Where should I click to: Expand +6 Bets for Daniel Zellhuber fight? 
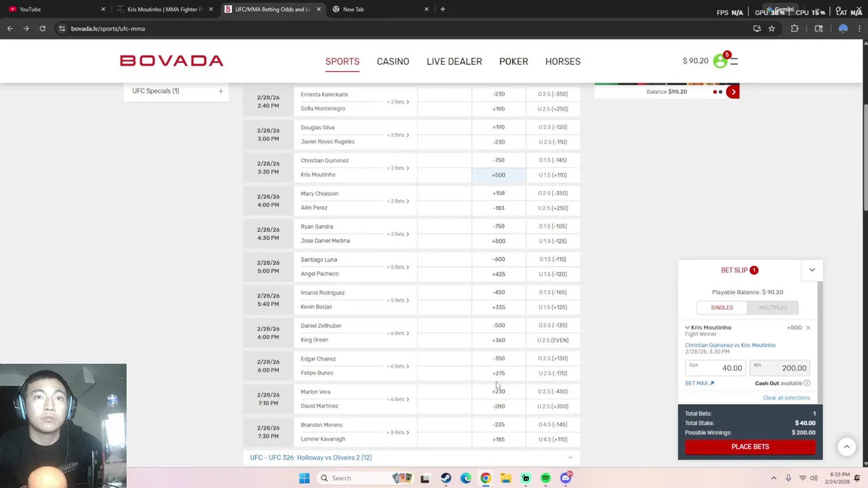point(398,333)
